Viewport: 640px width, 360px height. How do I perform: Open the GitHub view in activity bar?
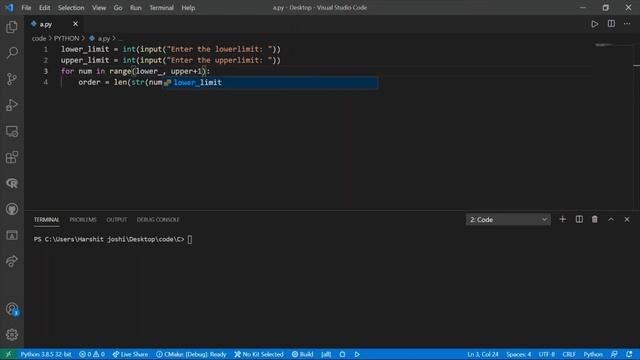click(x=12, y=209)
